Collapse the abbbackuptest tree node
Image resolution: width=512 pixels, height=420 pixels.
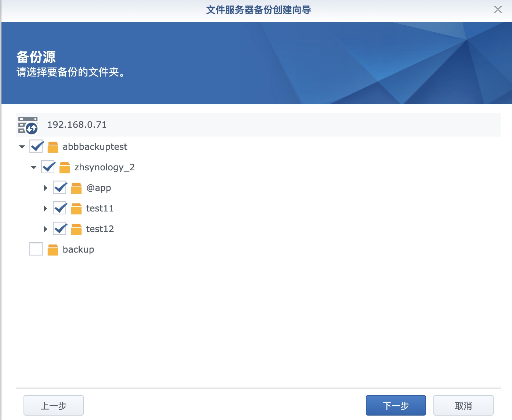click(x=22, y=147)
